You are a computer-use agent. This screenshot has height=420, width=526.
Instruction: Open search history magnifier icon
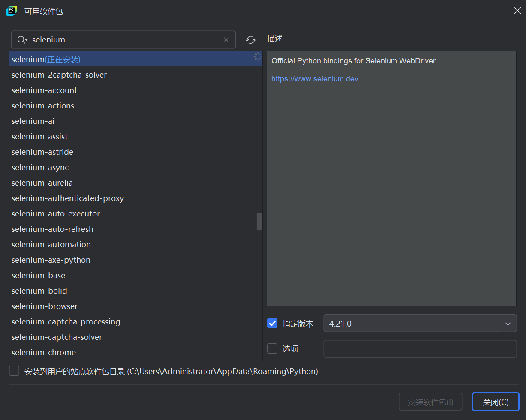pos(22,40)
